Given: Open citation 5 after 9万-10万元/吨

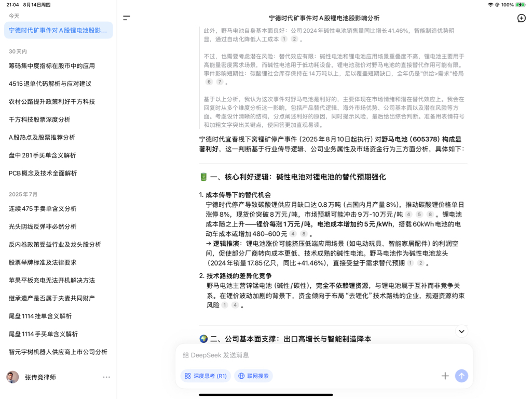Looking at the screenshot, I should (x=419, y=214).
